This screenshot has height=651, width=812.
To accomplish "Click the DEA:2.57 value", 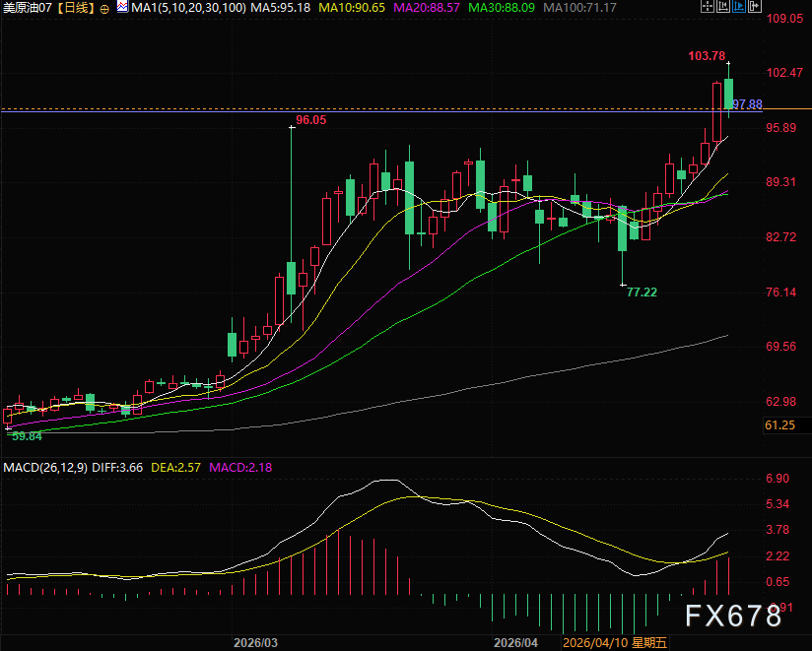I will point(175,467).
